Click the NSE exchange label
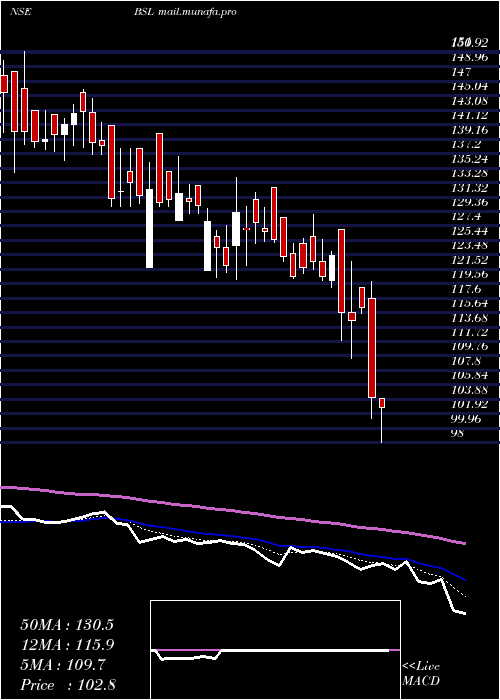Image resolution: width=500 pixels, height=700 pixels. pos(21,12)
